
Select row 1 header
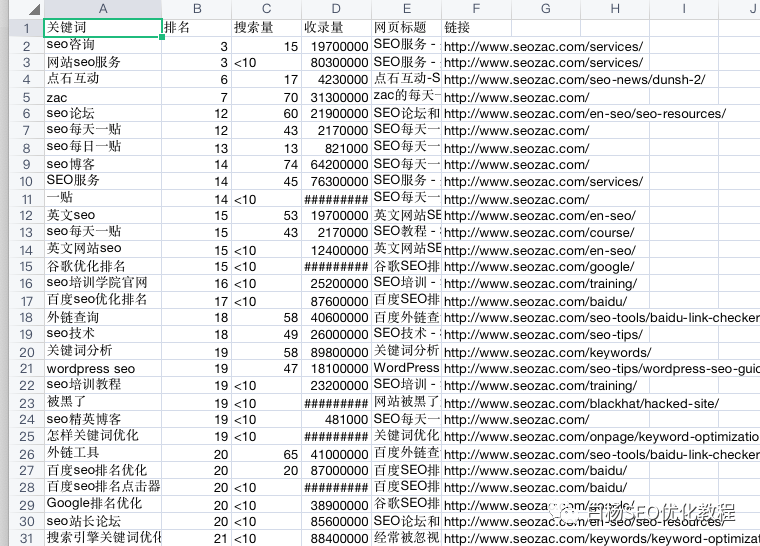tap(26, 28)
